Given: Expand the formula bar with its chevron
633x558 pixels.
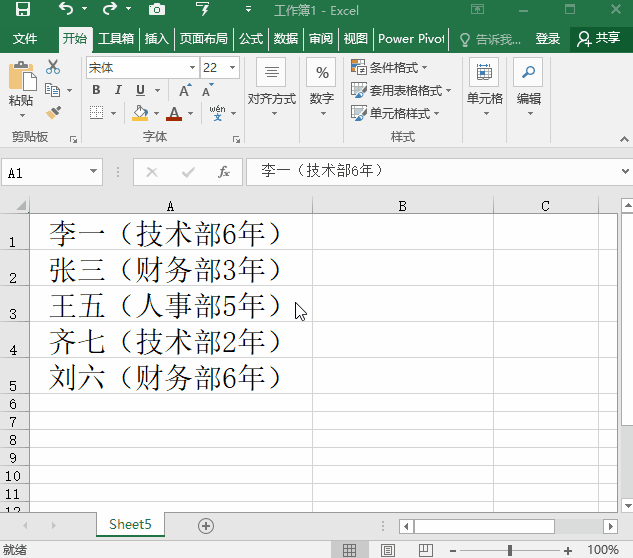Looking at the screenshot, I should [x=625, y=171].
